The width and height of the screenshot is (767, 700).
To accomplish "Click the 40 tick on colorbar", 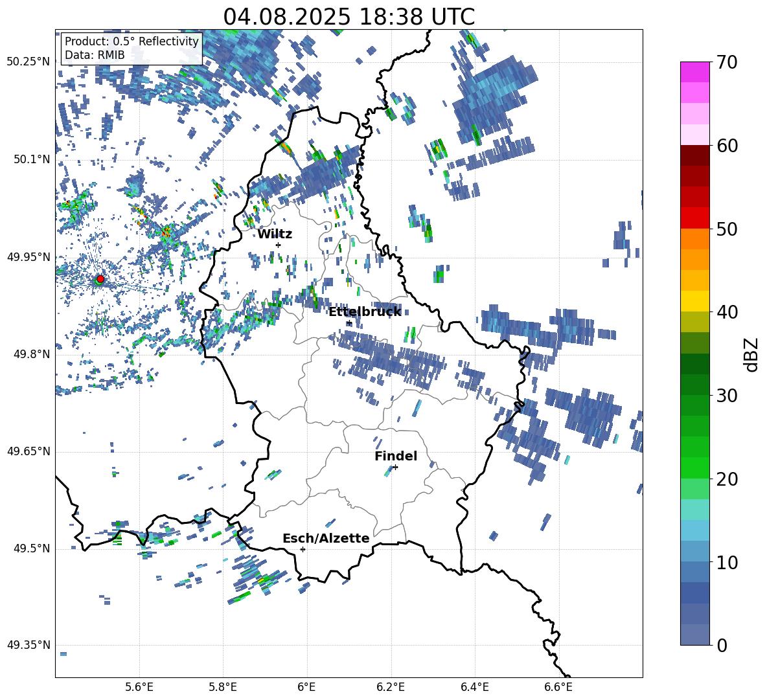I will click(727, 312).
